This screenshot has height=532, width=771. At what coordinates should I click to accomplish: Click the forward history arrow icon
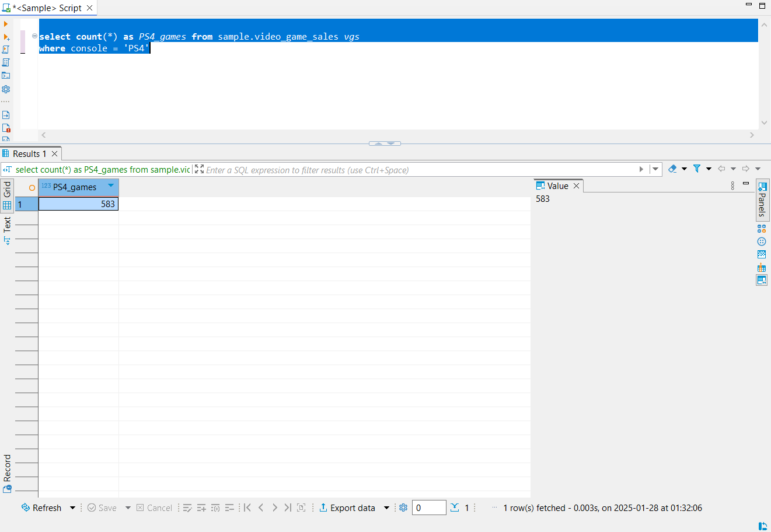pos(746,169)
